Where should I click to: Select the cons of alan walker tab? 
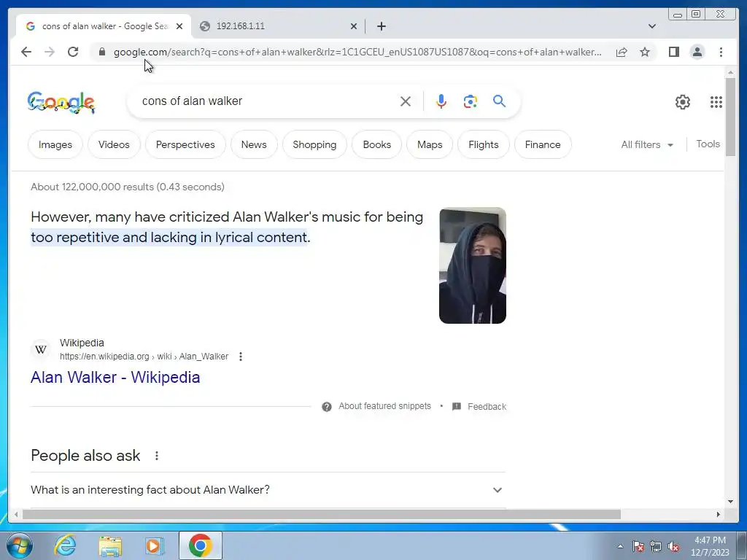104,26
